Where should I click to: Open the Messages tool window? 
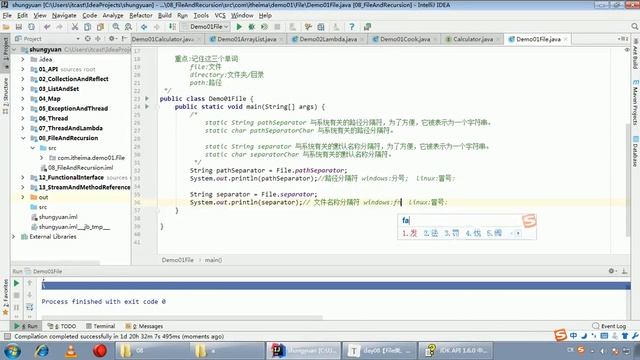(x=144, y=326)
